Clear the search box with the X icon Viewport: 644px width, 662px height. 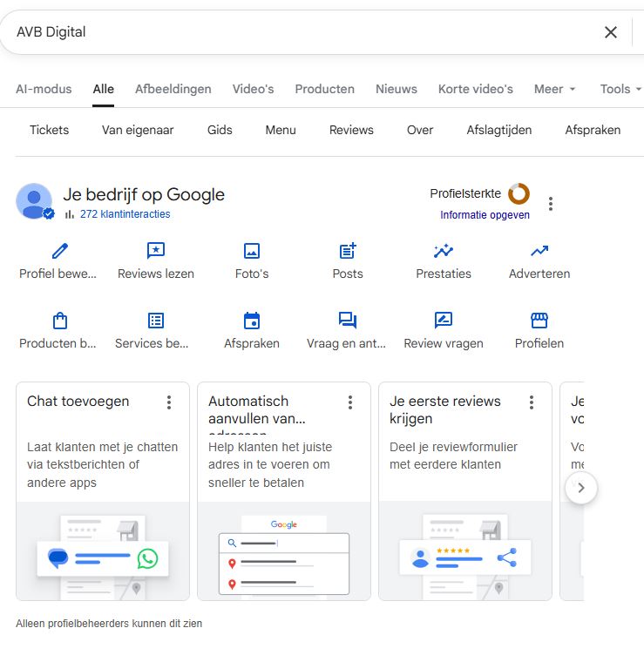pos(610,32)
